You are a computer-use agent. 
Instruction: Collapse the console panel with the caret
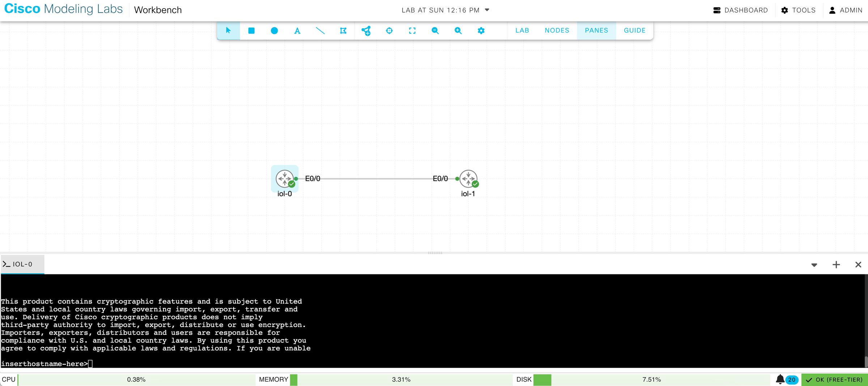click(813, 264)
